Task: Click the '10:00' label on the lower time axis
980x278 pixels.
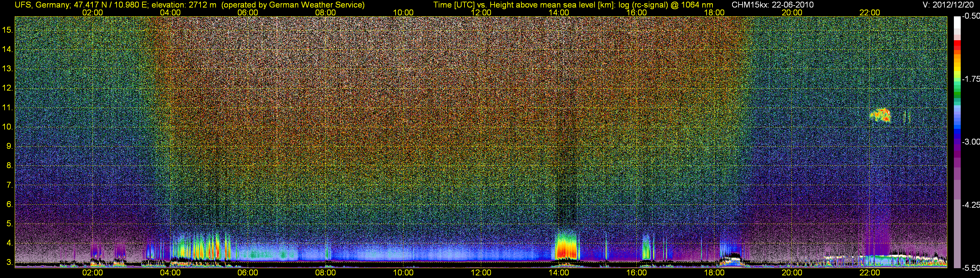Action: coord(403,273)
